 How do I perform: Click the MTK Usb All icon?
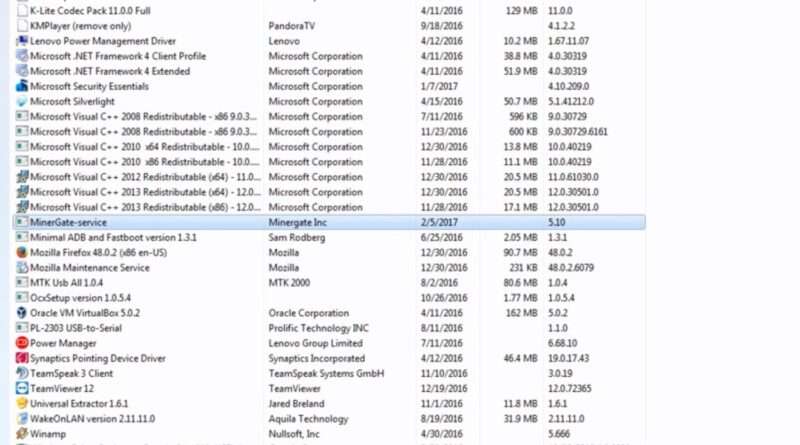tap(22, 282)
